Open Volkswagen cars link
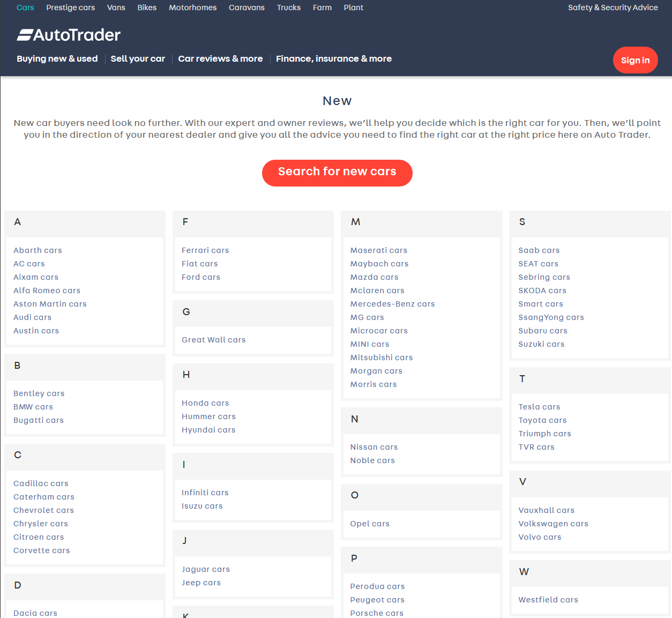 coord(553,524)
